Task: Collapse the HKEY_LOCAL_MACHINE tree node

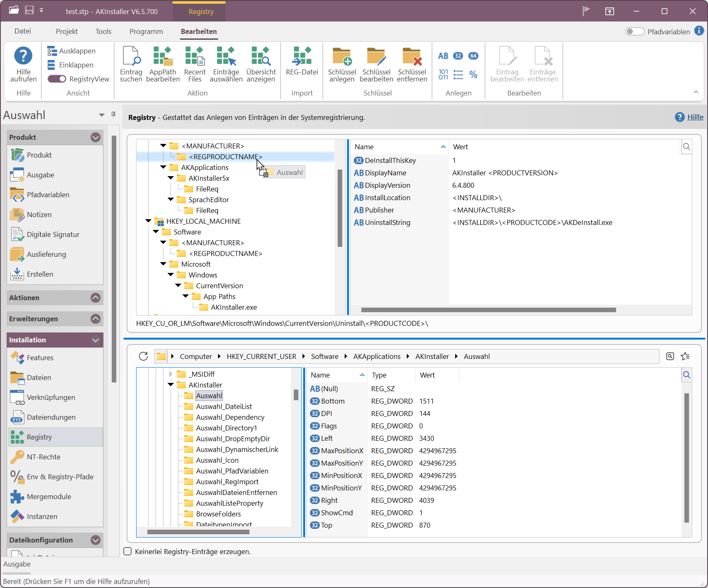Action: 149,221
